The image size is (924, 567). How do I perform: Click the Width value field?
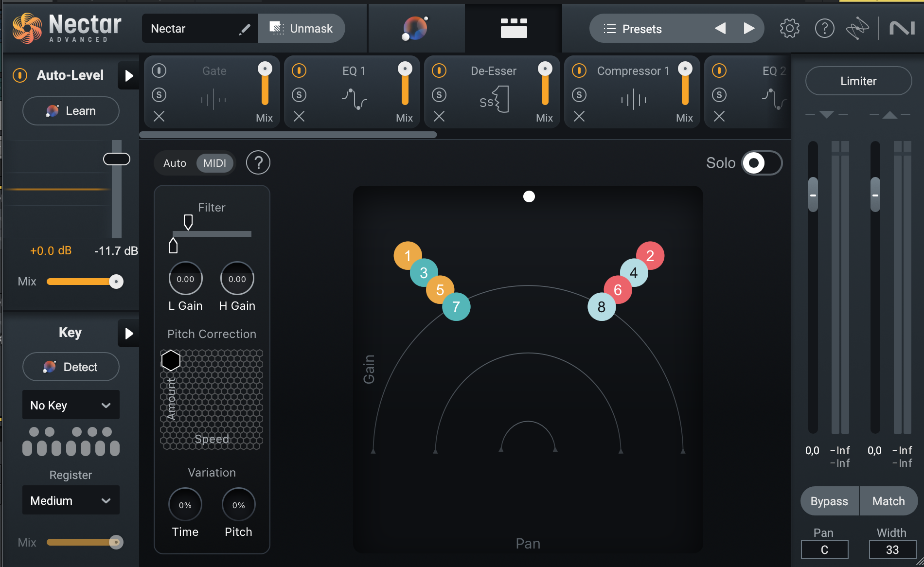coord(892,550)
